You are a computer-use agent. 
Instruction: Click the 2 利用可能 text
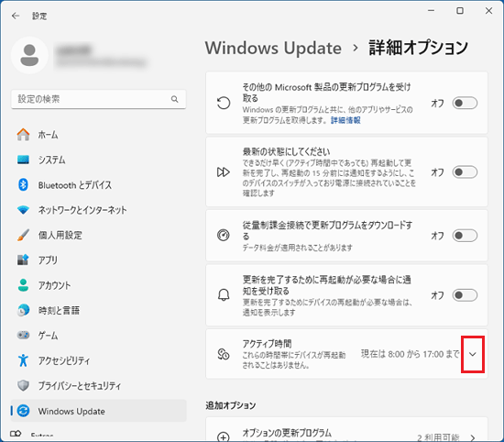click(438, 437)
